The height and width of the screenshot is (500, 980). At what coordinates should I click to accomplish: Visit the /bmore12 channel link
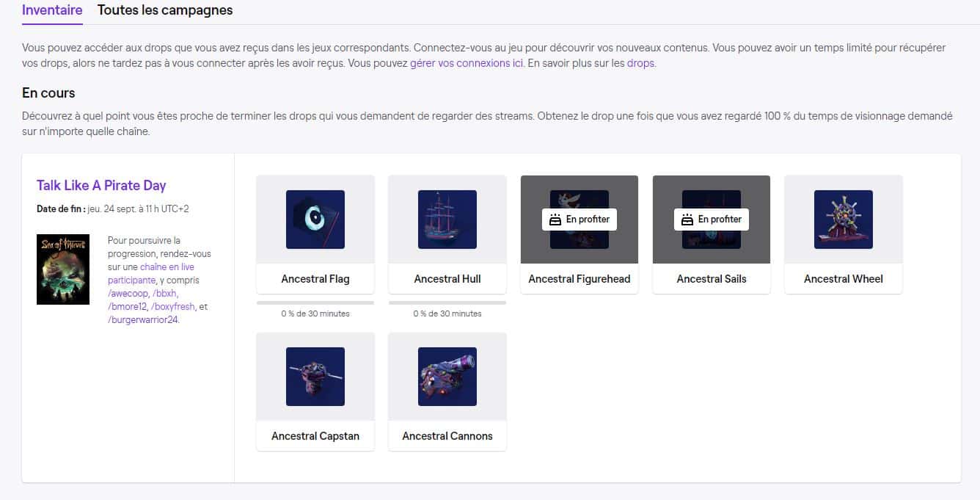coord(127,307)
